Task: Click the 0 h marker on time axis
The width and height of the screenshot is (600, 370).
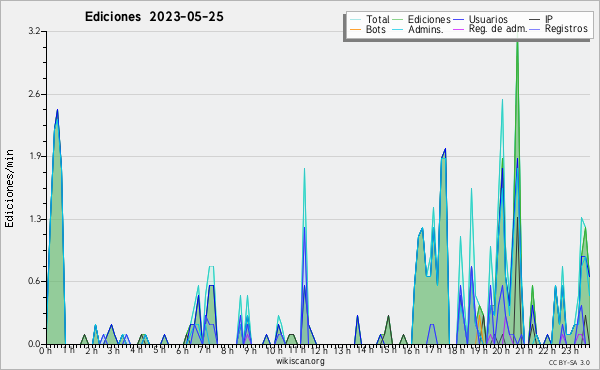Action: coord(45,351)
